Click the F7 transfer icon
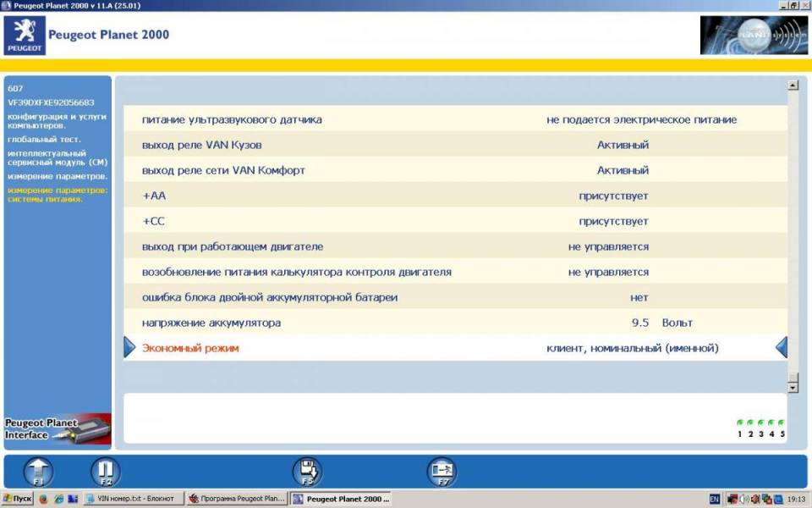The image size is (812, 508). (441, 472)
